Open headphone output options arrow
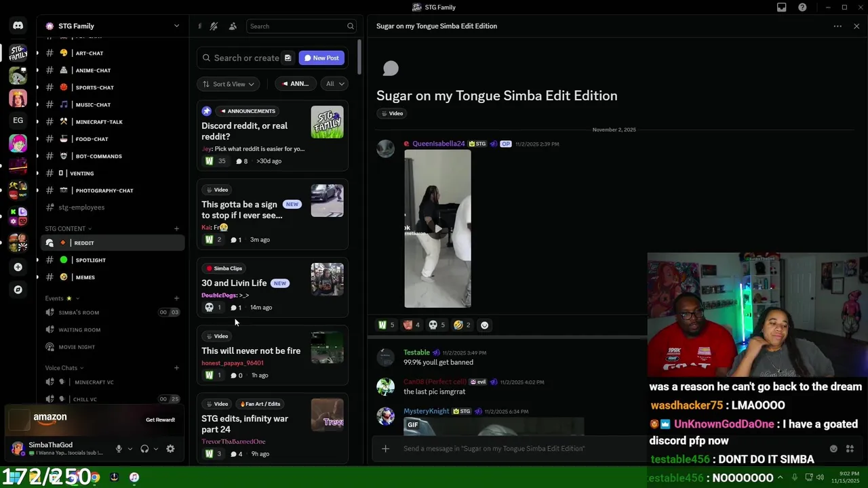Image resolution: width=868 pixels, height=488 pixels. click(155, 449)
